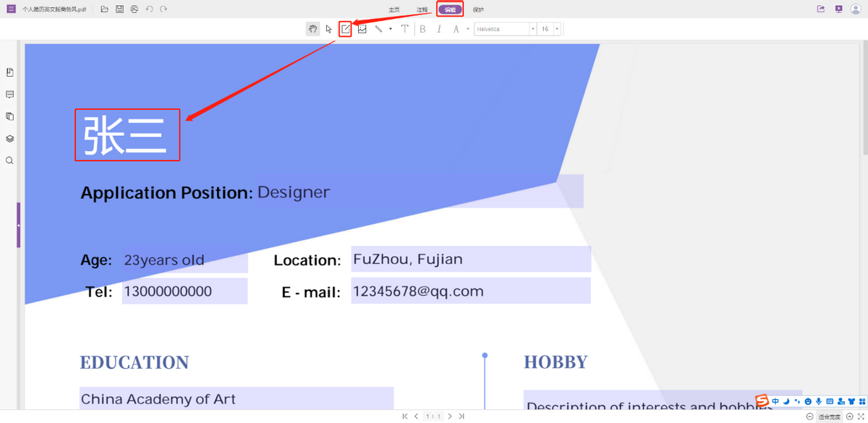
Task: Switch to the 编辑 tab
Action: click(x=450, y=9)
